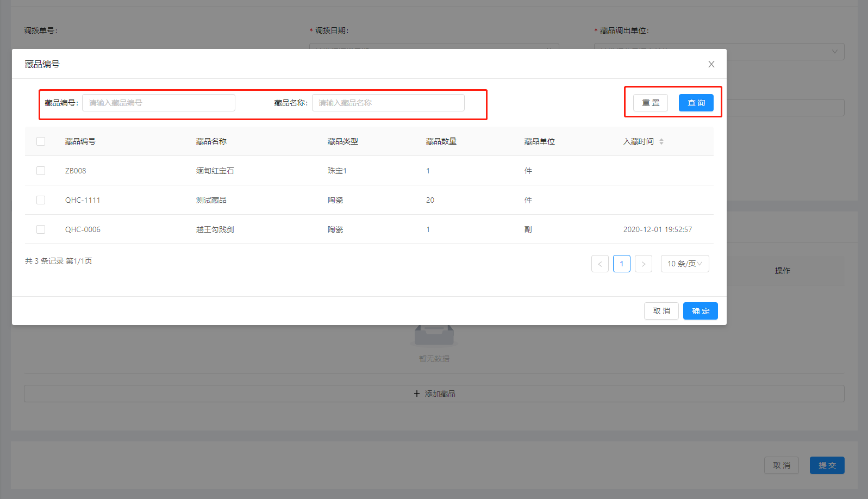Image resolution: width=868 pixels, height=499 pixels.
Task: Click the 提交 button on the background page
Action: [827, 465]
